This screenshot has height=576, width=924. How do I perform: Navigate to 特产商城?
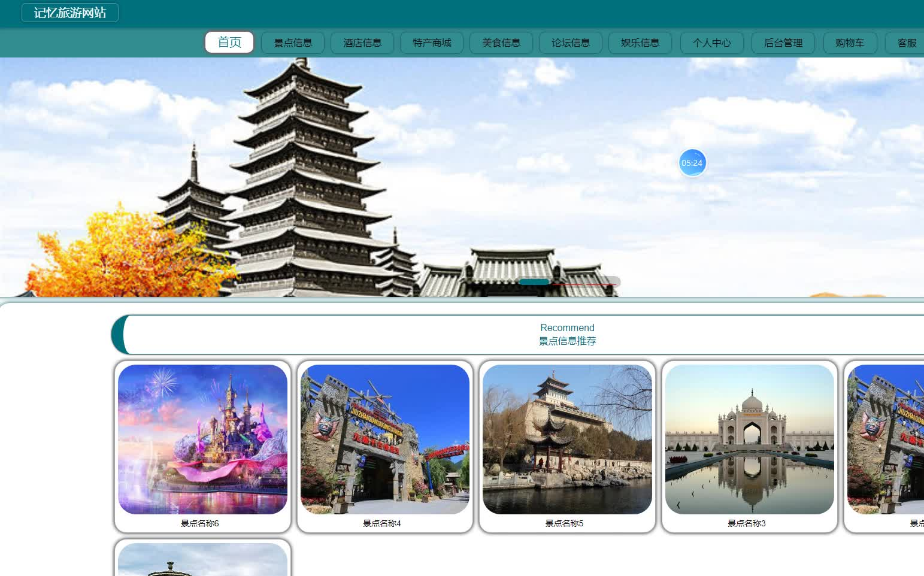(x=432, y=43)
